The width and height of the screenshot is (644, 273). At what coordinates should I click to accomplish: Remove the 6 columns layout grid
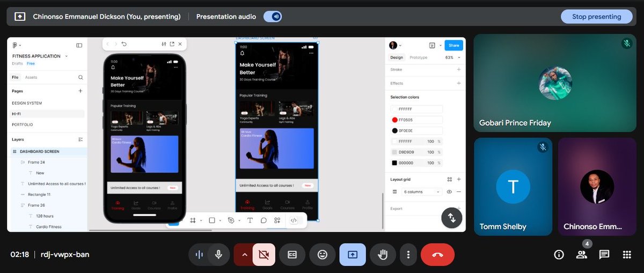click(x=459, y=191)
